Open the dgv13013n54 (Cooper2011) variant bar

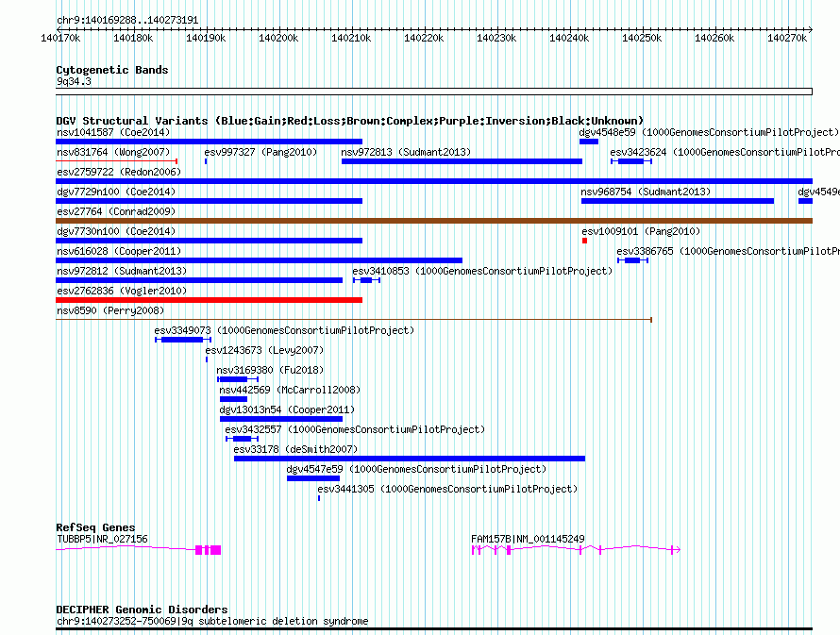[281, 419]
